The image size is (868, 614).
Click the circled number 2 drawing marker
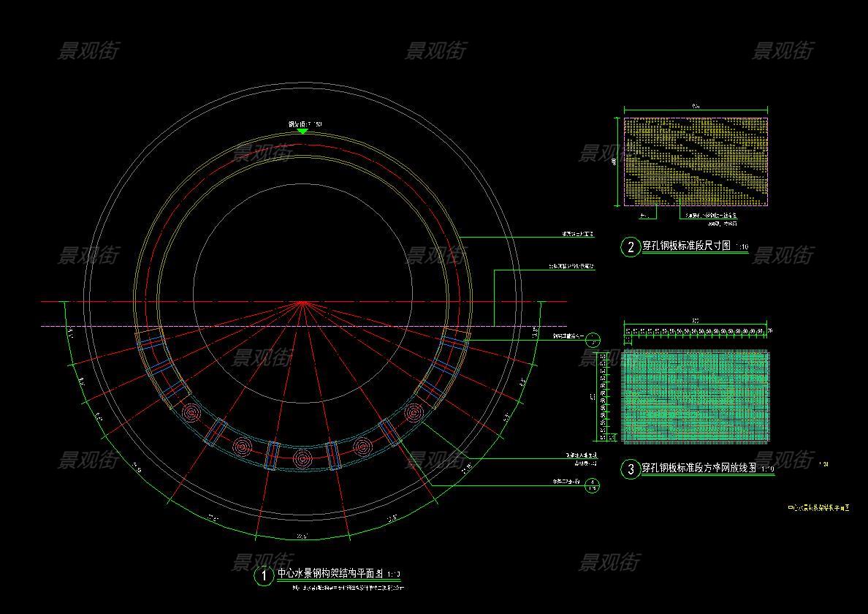coord(631,247)
